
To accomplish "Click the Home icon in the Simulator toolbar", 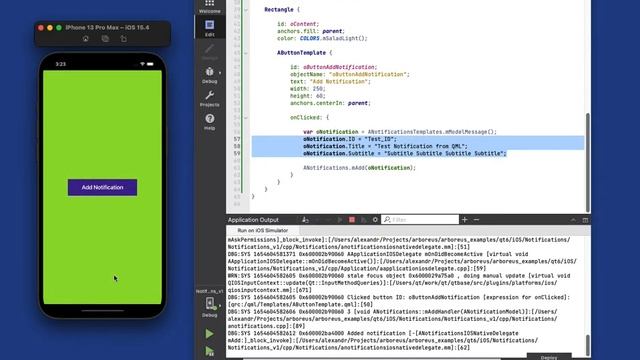I will 86,39.
